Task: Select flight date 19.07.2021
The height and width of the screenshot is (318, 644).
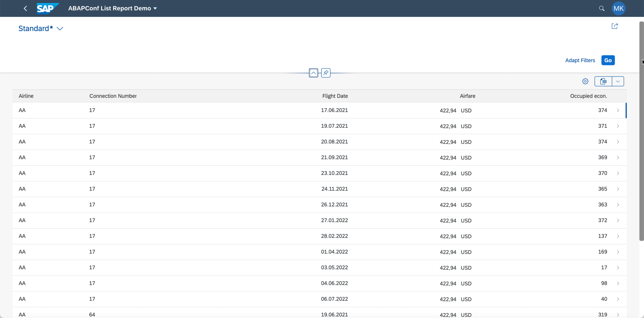Action: click(335, 126)
